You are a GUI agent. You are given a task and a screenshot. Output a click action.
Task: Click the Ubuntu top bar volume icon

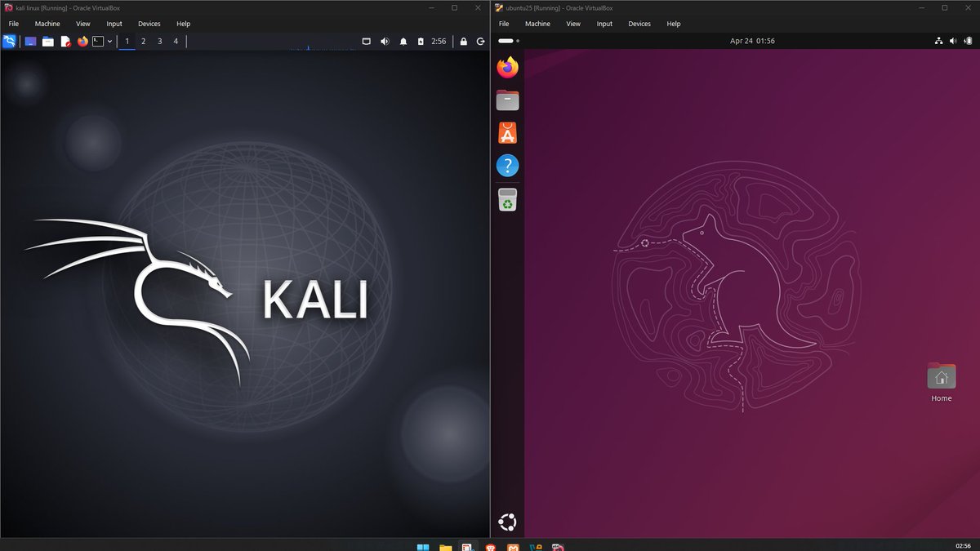(x=953, y=41)
